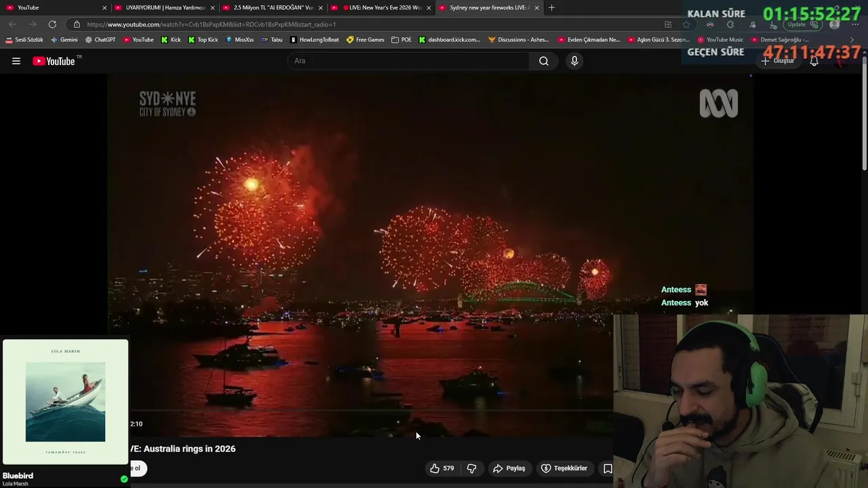Like the video with the thumbs up

(441, 468)
